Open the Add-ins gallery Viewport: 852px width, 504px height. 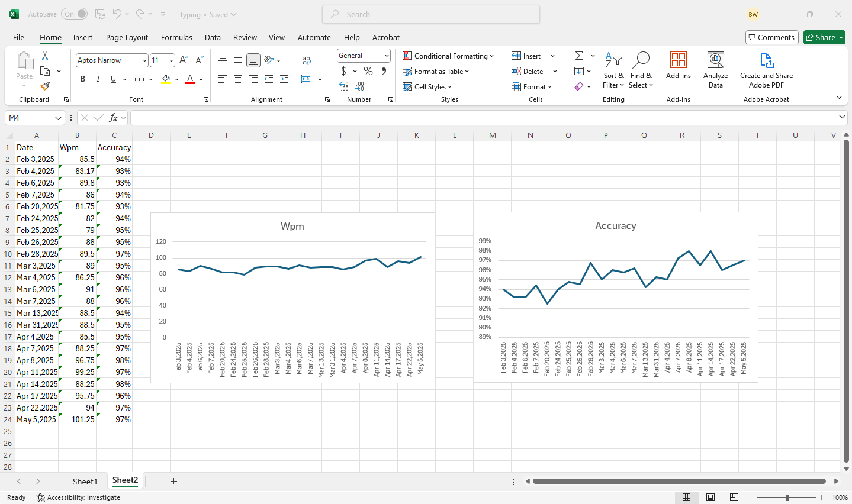[x=679, y=66]
